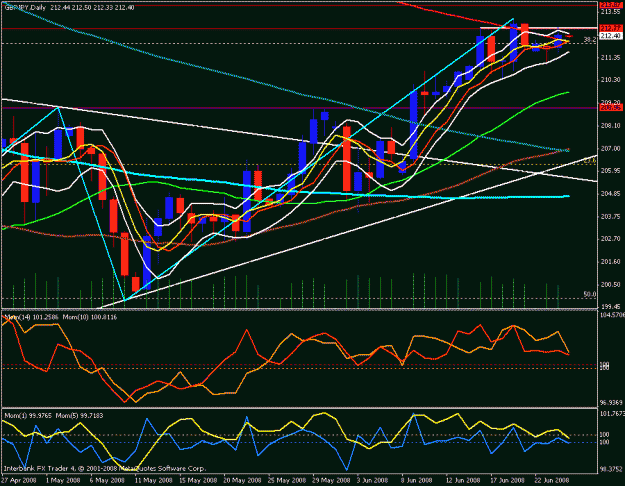Image resolution: width=625 pixels, height=486 pixels.
Task: Click the white 212.40 current price tag
Action: (x=611, y=36)
